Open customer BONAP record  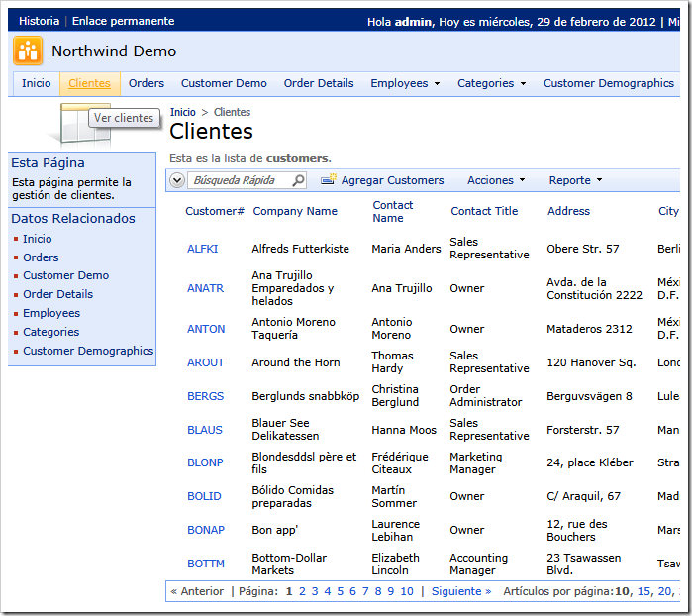pos(206,530)
